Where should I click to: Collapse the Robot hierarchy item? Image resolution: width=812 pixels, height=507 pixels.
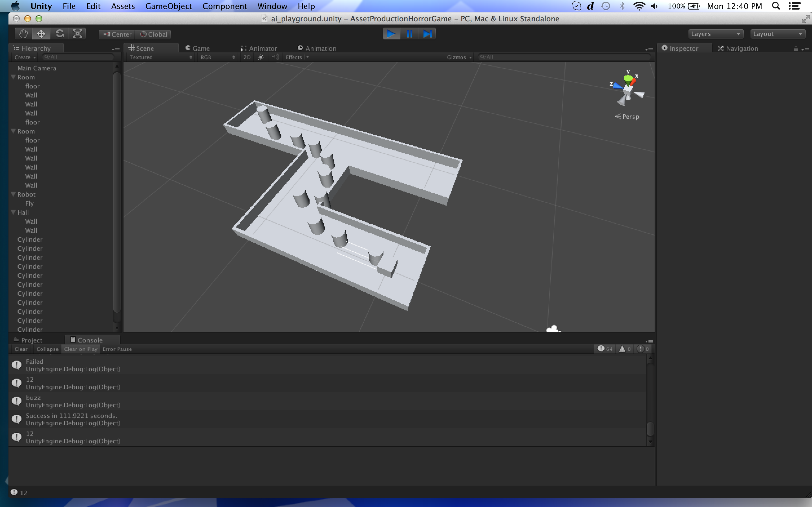coord(14,194)
